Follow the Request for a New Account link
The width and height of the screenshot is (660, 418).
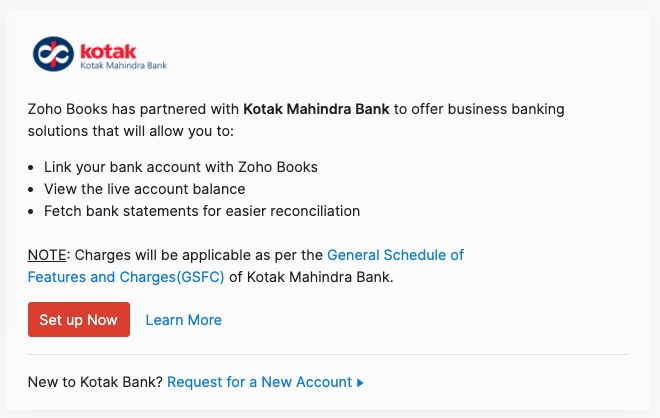pyautogui.click(x=259, y=382)
